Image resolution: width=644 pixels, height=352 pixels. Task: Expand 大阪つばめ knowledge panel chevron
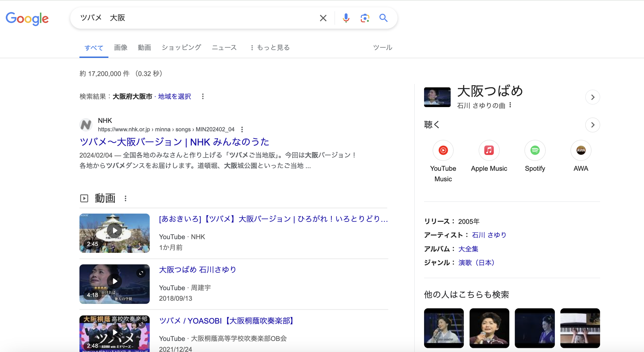coord(592,97)
